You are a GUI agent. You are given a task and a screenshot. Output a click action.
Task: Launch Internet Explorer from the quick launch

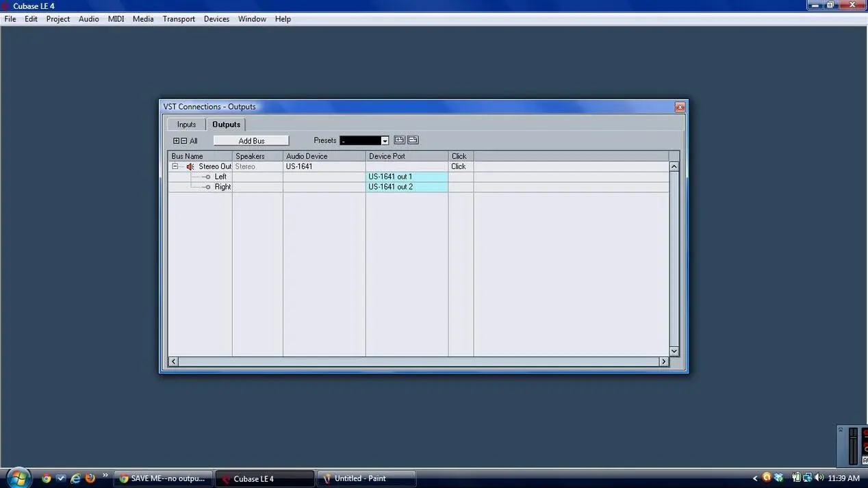pyautogui.click(x=75, y=478)
